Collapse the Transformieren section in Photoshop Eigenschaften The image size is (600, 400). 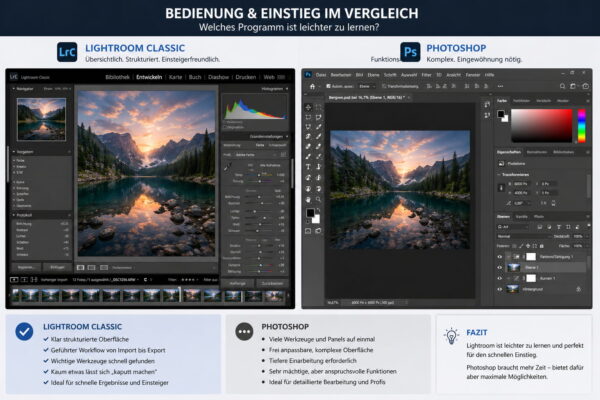499,175
